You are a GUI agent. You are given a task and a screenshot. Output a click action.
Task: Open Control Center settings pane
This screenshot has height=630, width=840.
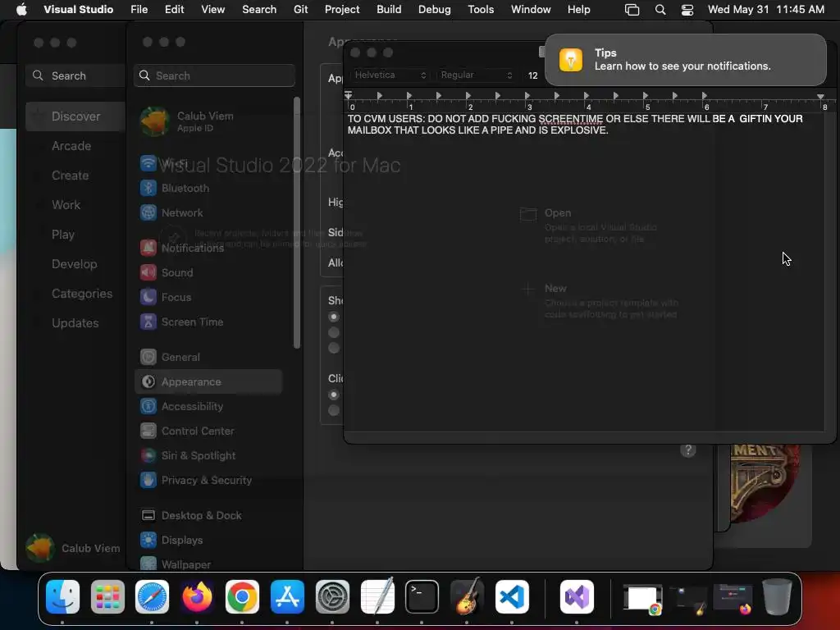209,431
